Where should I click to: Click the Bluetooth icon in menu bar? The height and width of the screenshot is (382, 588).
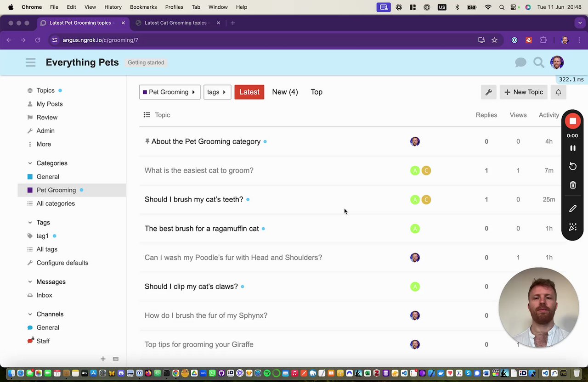click(x=457, y=7)
